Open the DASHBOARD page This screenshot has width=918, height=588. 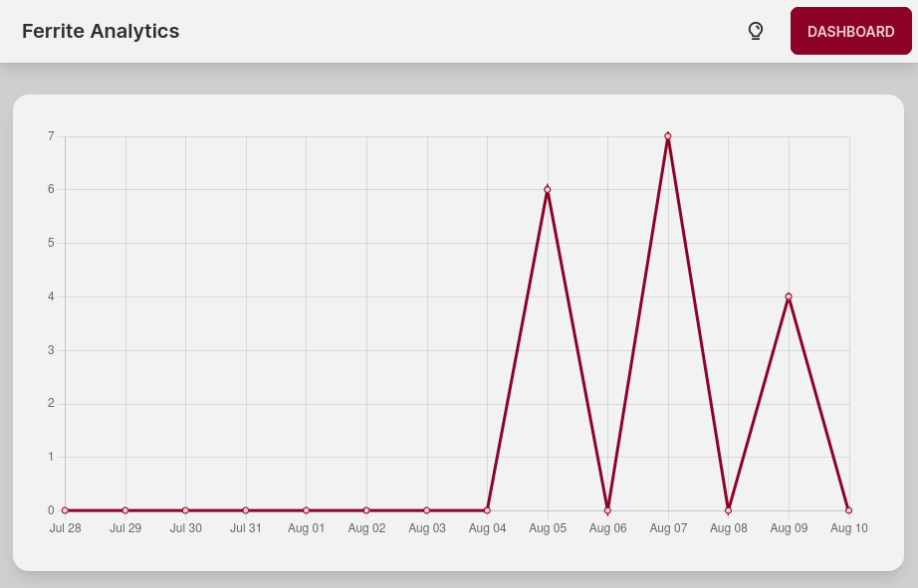(x=850, y=31)
